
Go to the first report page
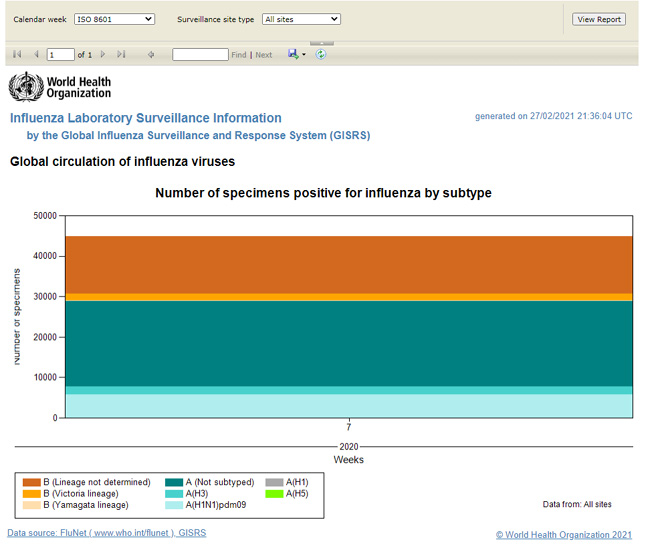(x=17, y=55)
